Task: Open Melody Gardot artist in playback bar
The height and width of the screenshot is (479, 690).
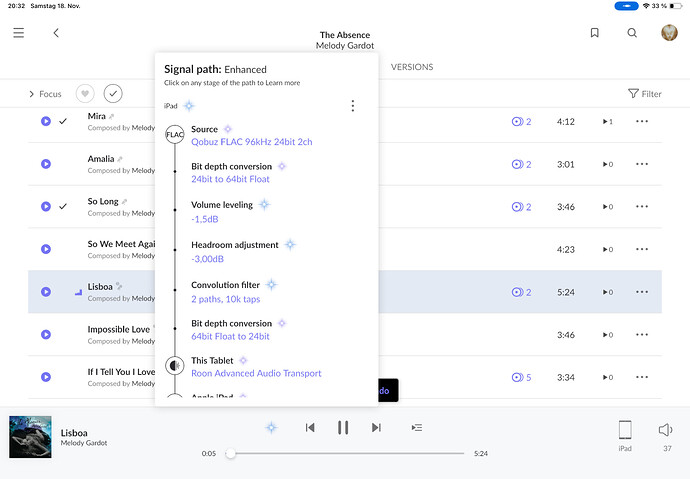Action: (84, 443)
